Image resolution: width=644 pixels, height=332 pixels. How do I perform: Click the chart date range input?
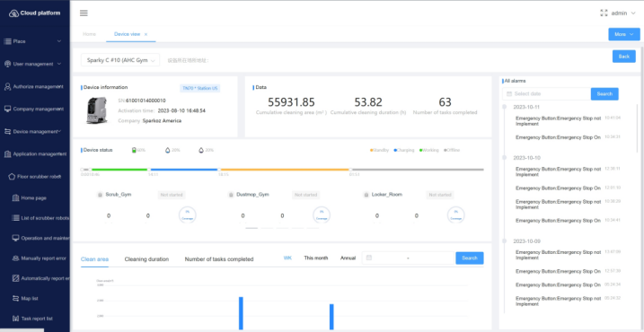(x=409, y=258)
